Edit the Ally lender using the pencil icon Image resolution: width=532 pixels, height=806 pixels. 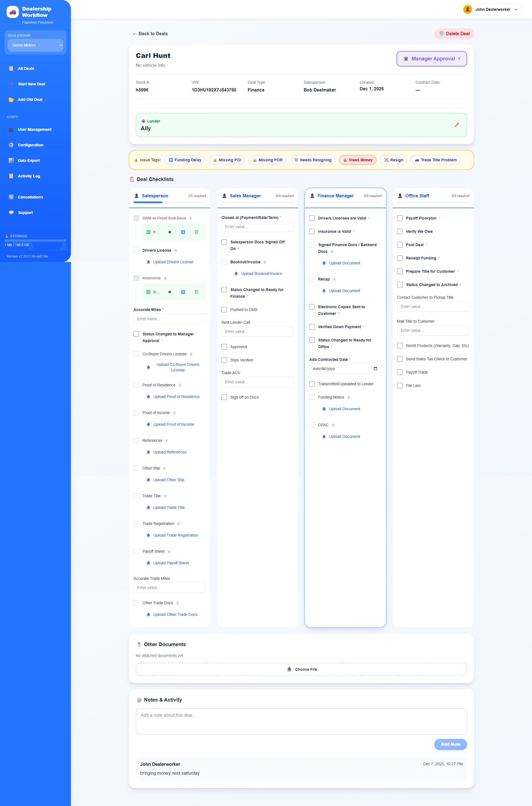[x=457, y=125]
